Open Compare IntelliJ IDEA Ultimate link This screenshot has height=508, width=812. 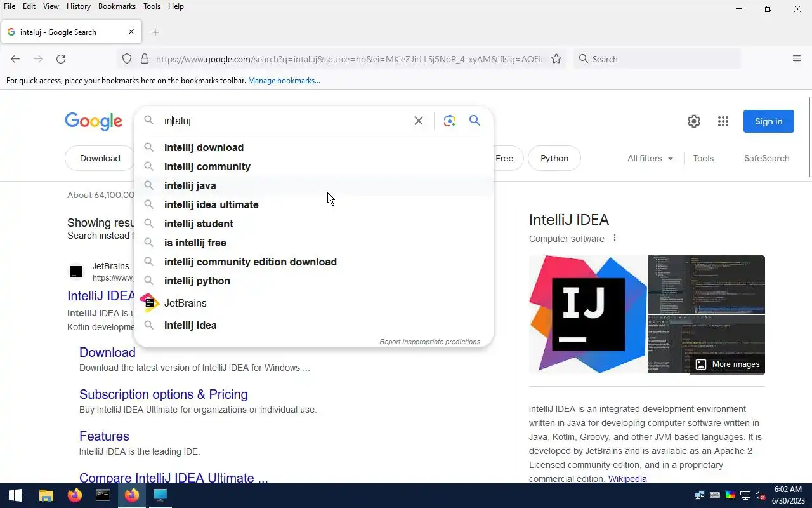(173, 477)
